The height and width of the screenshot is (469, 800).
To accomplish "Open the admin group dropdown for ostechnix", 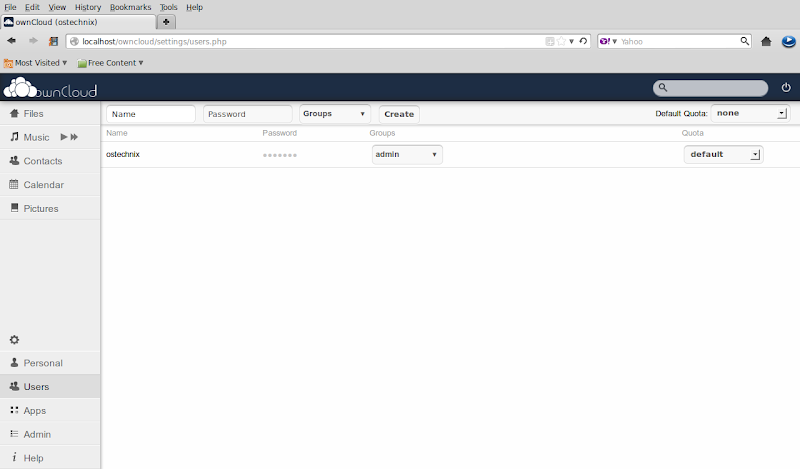I will pyautogui.click(x=407, y=154).
